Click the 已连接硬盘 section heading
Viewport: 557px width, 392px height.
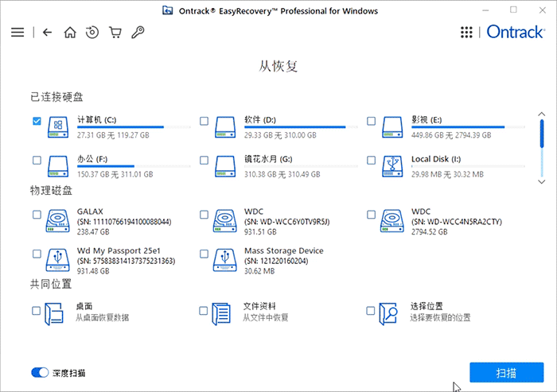[x=56, y=97]
